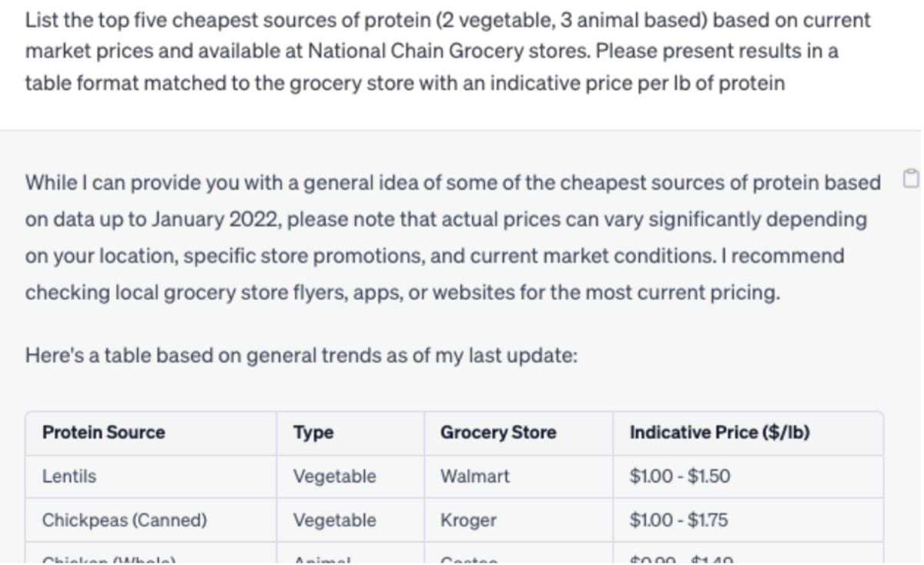Click the 'Here's a table based on' line

click(302, 356)
